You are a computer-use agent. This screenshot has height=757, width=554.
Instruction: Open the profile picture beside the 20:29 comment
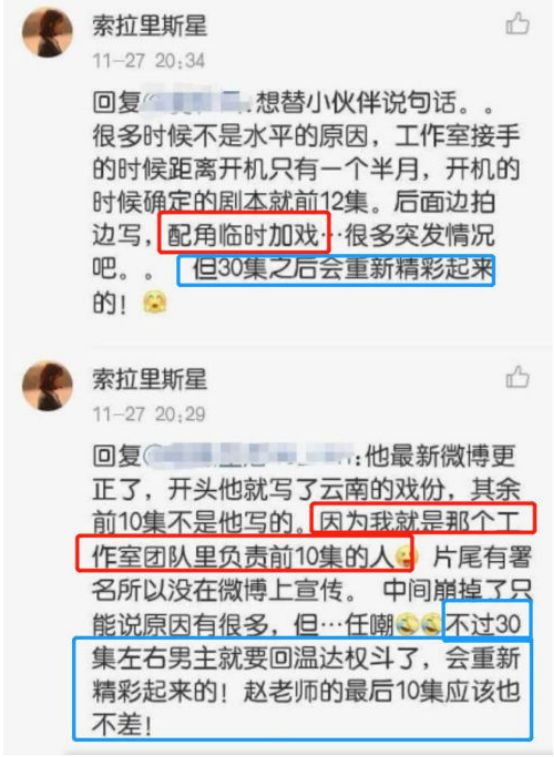(47, 385)
